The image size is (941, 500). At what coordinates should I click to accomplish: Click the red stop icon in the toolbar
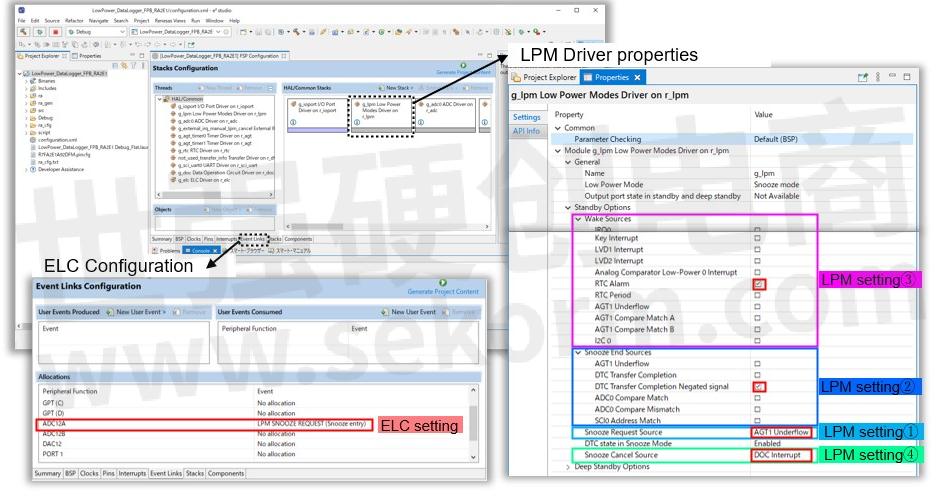(55, 32)
